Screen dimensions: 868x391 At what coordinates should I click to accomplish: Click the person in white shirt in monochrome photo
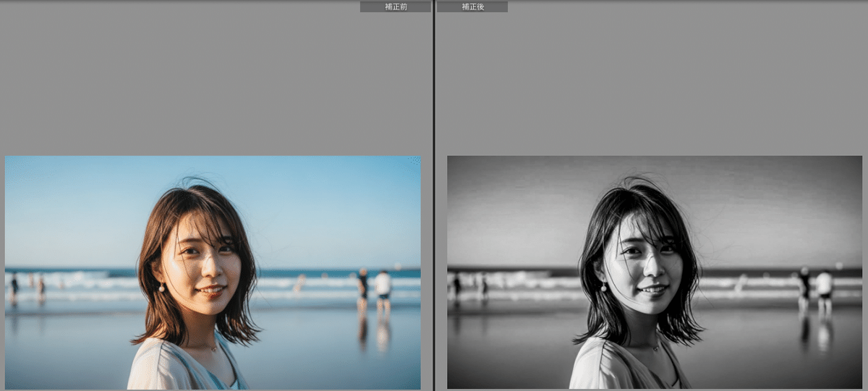824,284
